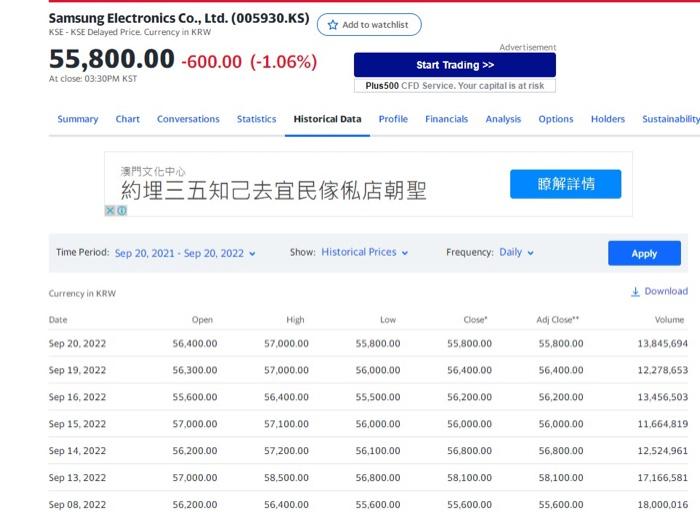Click the Sep 15, 2022 date cell
Image resolution: width=700 pixels, height=514 pixels.
[x=77, y=424]
